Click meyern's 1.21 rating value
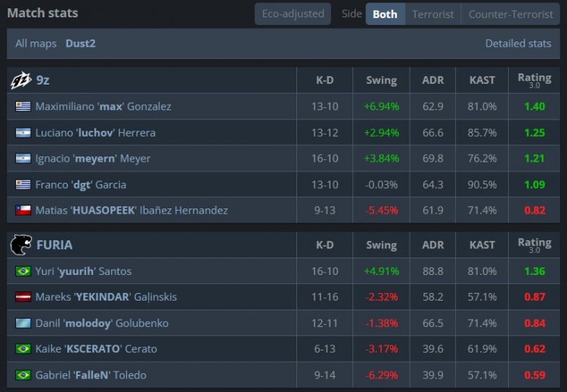 pyautogui.click(x=534, y=159)
